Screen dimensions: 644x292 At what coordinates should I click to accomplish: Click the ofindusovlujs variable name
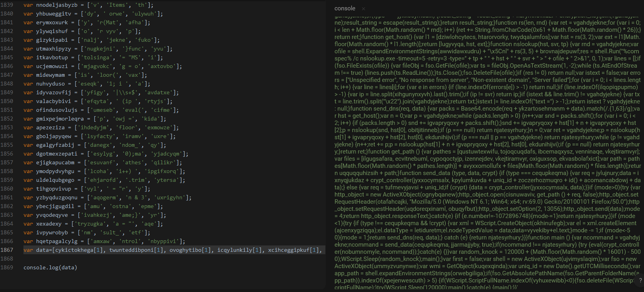coord(57,110)
